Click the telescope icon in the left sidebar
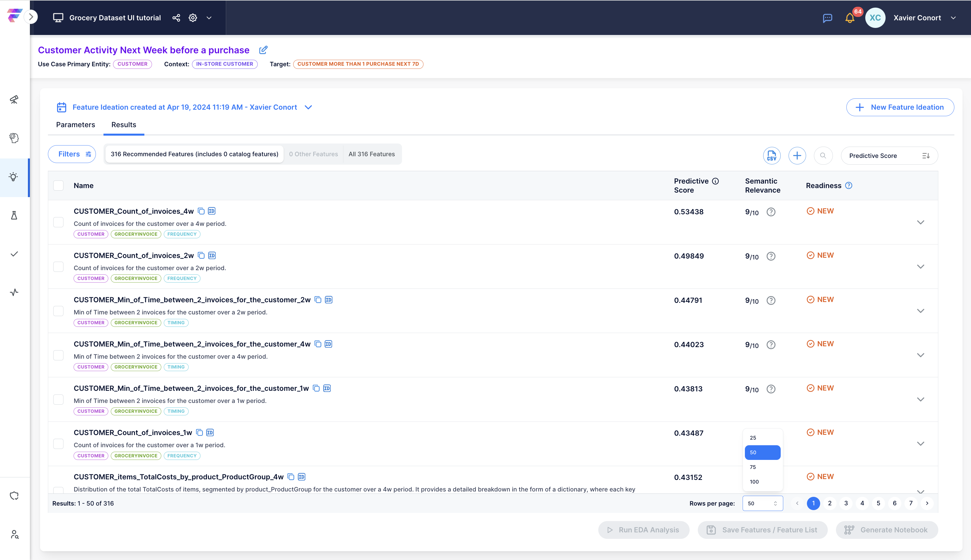971x560 pixels. click(14, 100)
